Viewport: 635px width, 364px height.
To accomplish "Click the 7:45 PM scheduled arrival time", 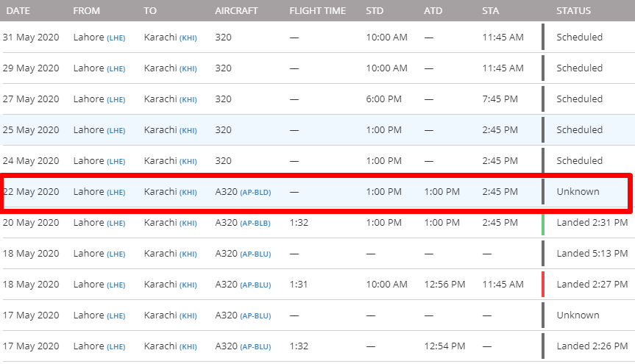I will pos(500,99).
